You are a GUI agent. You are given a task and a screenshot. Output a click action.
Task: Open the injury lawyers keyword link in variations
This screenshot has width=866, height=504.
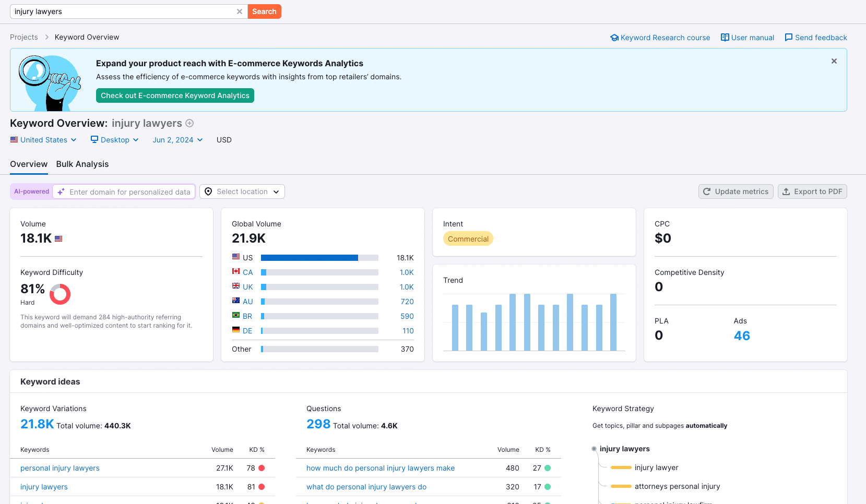44,487
